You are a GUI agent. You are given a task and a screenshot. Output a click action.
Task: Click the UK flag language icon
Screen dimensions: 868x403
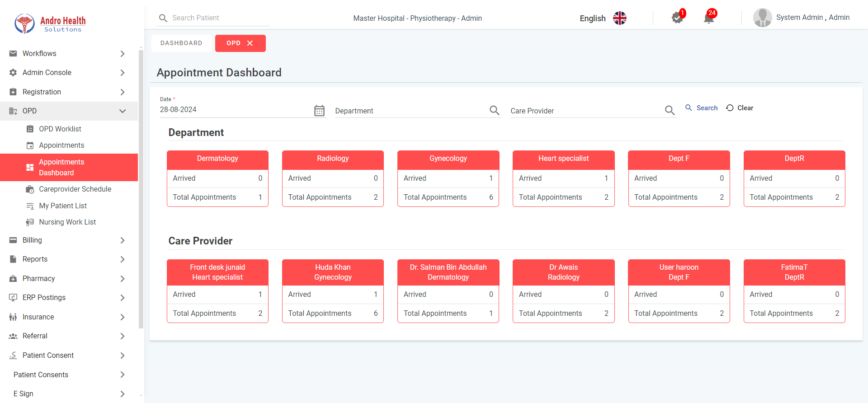pos(619,18)
